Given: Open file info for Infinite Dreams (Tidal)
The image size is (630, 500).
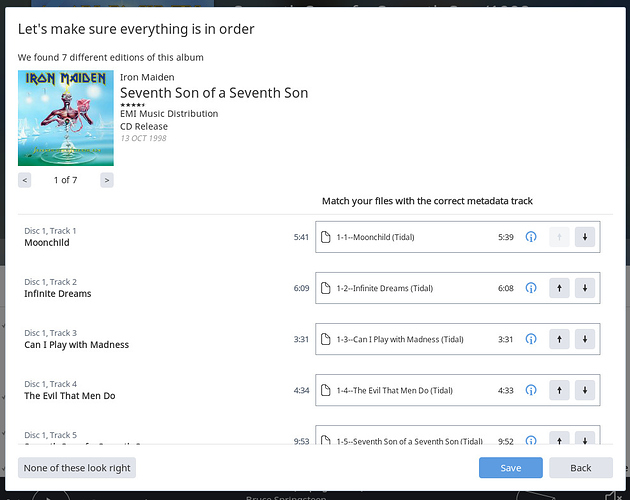Looking at the screenshot, I should [x=531, y=288].
